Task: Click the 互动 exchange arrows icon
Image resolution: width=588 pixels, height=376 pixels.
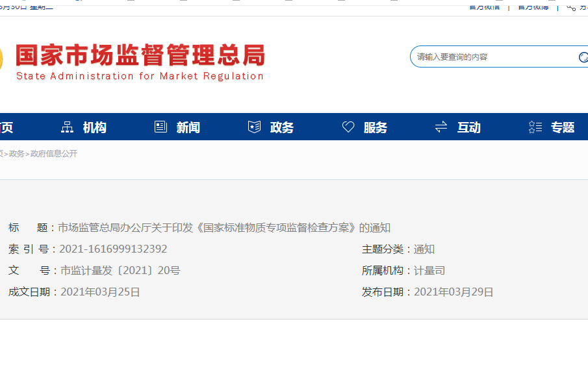Action: [x=441, y=127]
